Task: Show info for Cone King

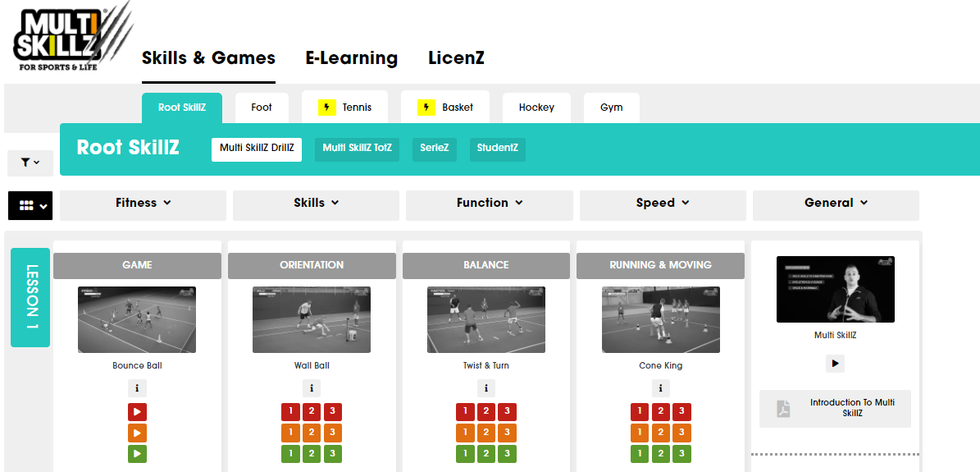Action: click(x=660, y=388)
